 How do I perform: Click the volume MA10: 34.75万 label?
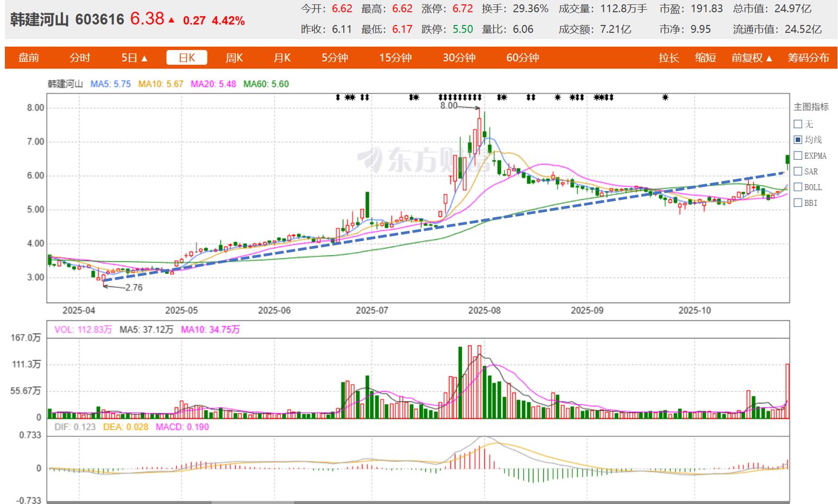(210, 330)
